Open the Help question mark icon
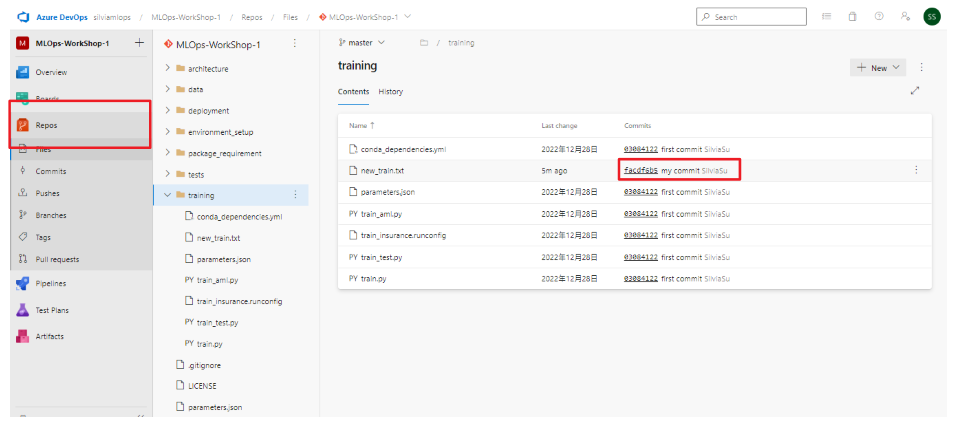Viewport: 967px width, 422px height. (879, 17)
